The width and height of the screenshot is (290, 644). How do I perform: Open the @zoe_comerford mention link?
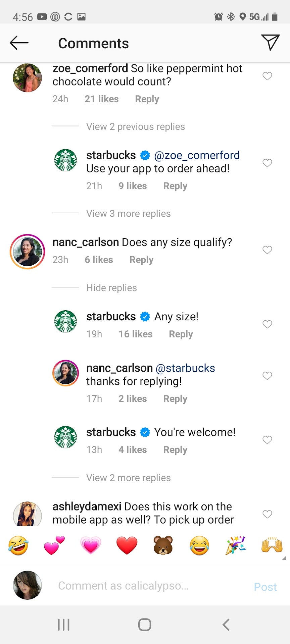click(197, 155)
